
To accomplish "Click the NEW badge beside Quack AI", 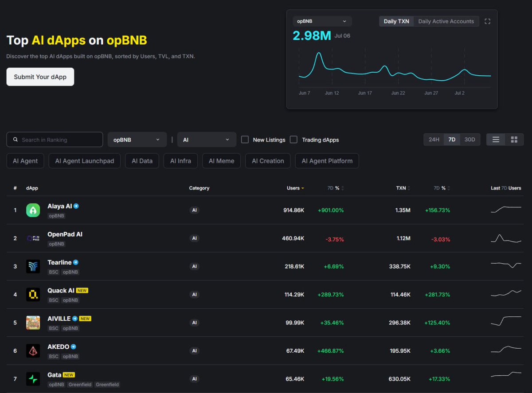I will point(82,291).
